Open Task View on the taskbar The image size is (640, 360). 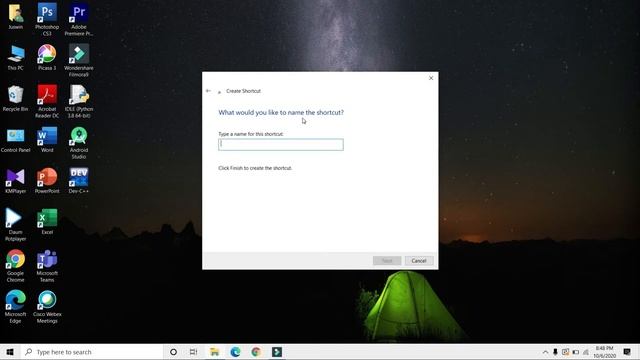pyautogui.click(x=193, y=352)
